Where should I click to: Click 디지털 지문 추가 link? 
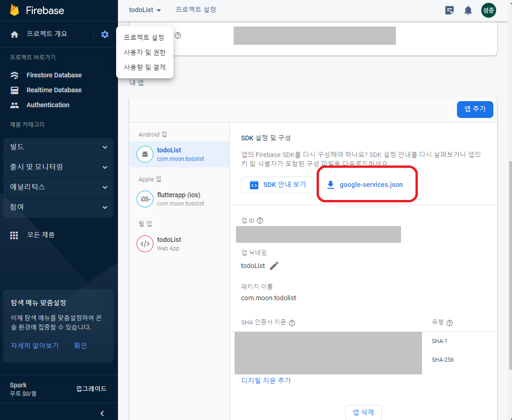tap(266, 380)
